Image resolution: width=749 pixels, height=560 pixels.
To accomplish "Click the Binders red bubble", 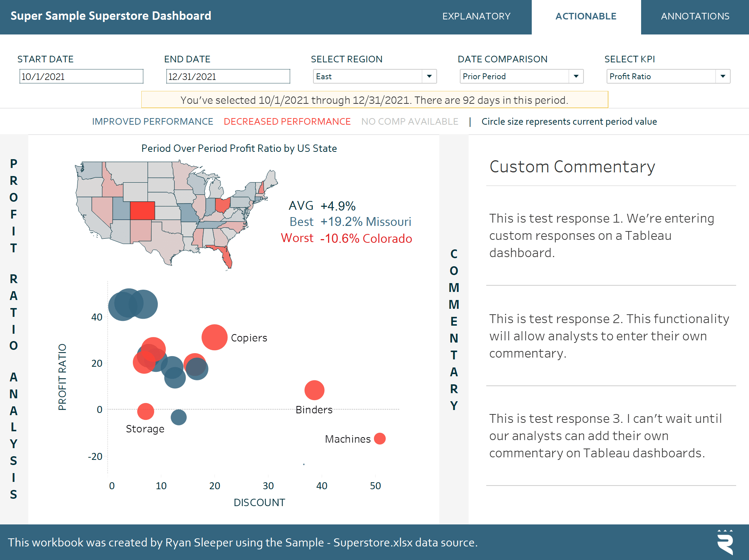I will tap(314, 390).
